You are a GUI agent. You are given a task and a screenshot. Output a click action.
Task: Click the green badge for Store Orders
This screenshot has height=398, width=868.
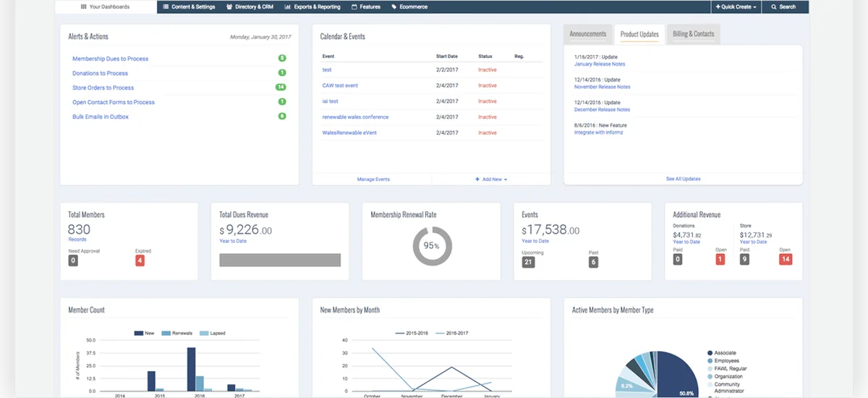click(281, 87)
